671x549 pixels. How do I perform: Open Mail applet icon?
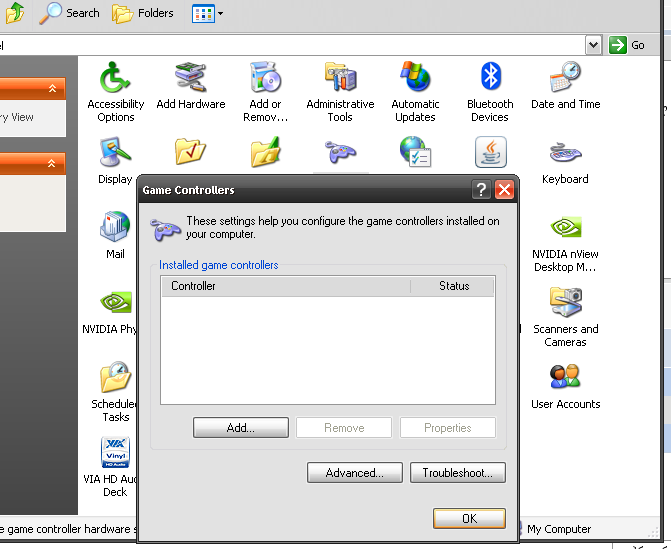click(x=115, y=226)
